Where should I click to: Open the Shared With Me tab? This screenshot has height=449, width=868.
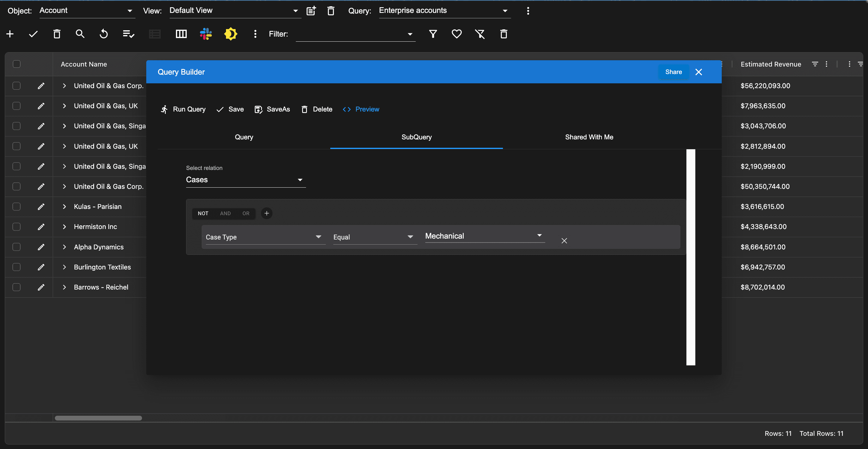click(589, 137)
